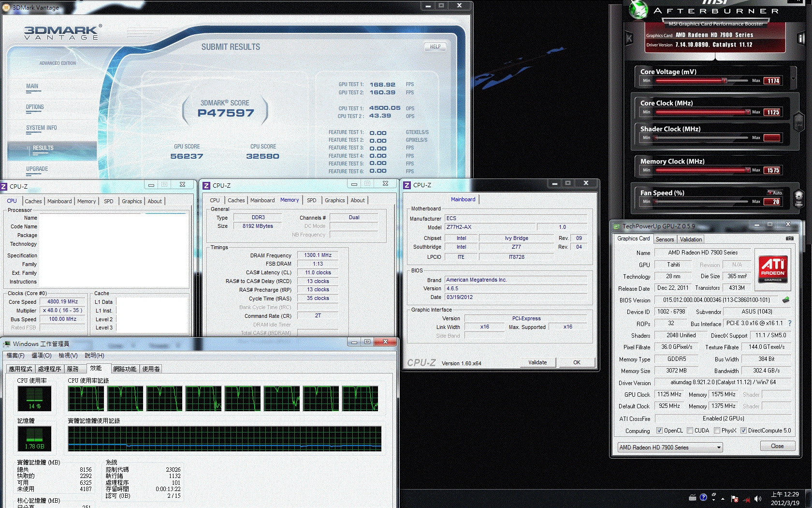Open the GPU selection dropdown in GPU-Z
The height and width of the screenshot is (508, 812).
[x=670, y=448]
